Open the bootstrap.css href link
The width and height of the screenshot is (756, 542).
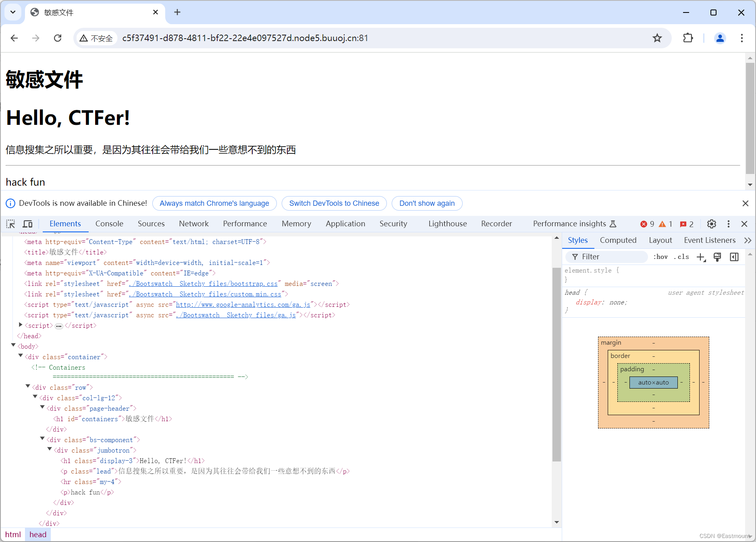pyautogui.click(x=204, y=284)
